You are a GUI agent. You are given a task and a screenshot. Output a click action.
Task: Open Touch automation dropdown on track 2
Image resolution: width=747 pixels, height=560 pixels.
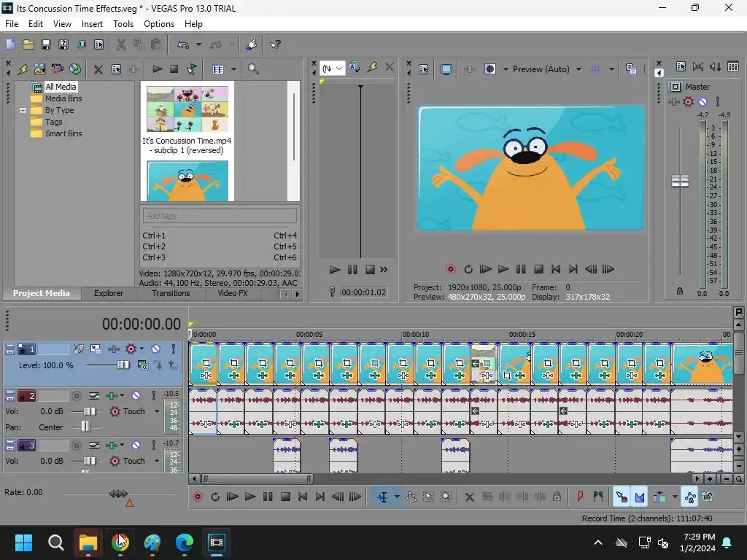[x=157, y=411]
